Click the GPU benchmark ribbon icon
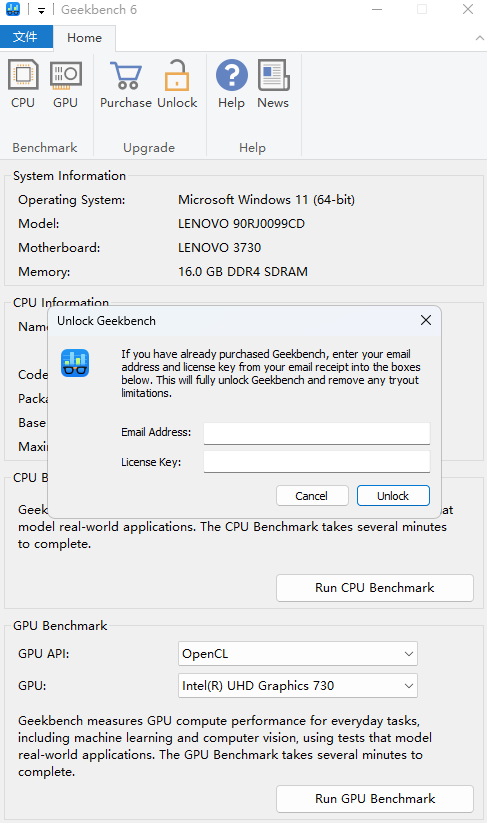Viewport: 487px width, 823px height. [66, 84]
